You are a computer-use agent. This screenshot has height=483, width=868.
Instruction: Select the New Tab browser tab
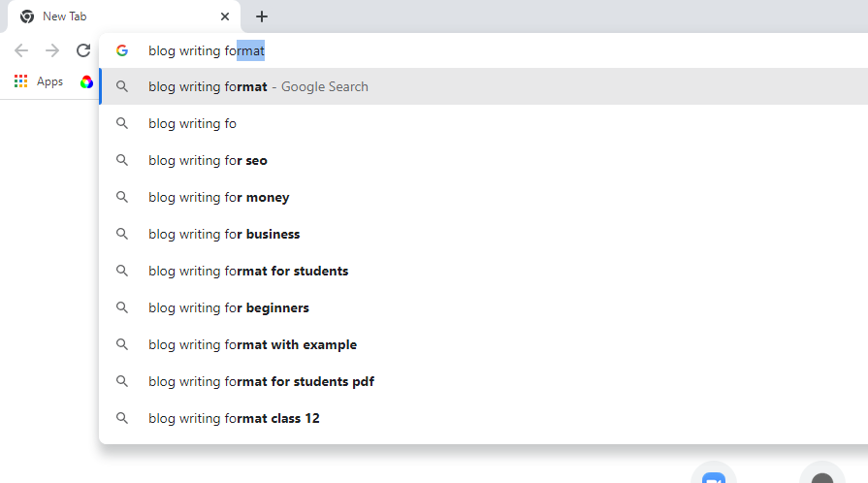(116, 16)
